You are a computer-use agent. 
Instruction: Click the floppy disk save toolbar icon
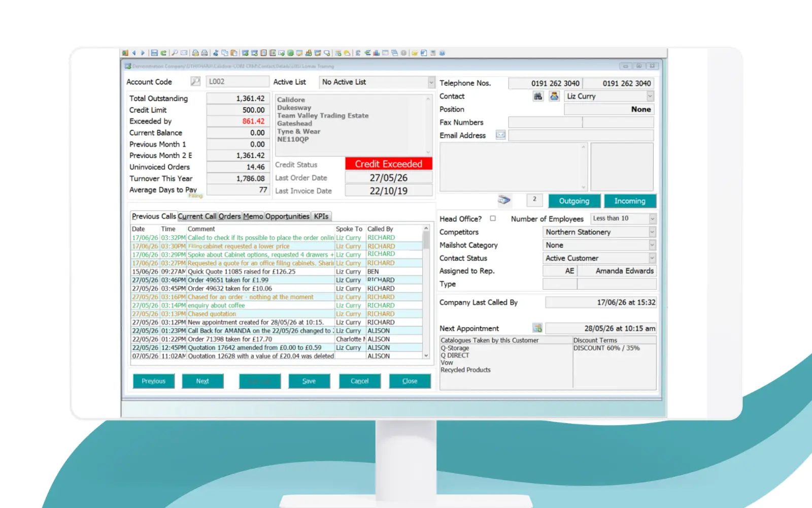click(x=154, y=53)
